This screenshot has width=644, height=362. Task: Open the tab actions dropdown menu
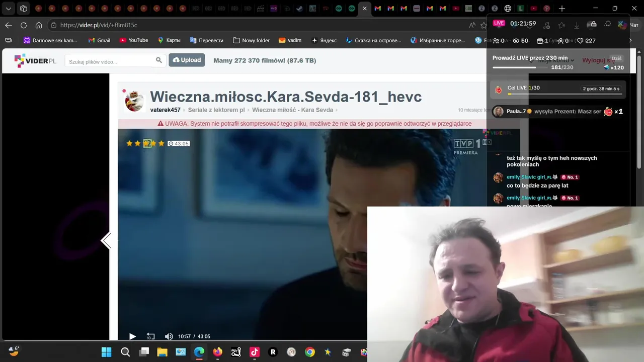pos(9,9)
